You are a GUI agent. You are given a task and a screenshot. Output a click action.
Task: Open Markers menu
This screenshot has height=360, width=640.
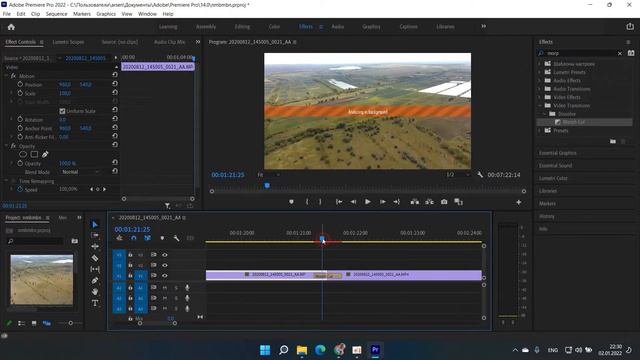[82, 14]
